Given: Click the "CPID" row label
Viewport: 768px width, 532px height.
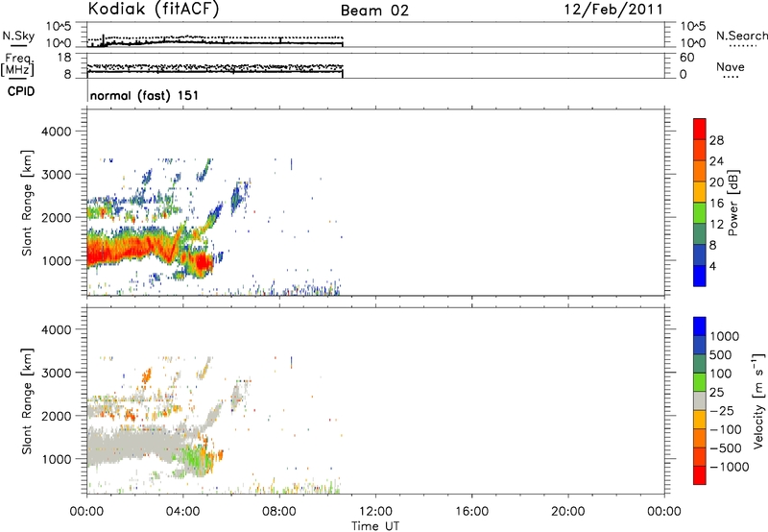Looking at the screenshot, I should [21, 91].
